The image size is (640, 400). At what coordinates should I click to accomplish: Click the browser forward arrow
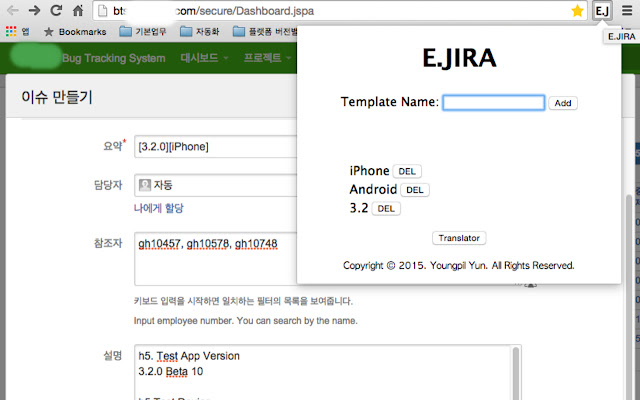click(x=34, y=11)
